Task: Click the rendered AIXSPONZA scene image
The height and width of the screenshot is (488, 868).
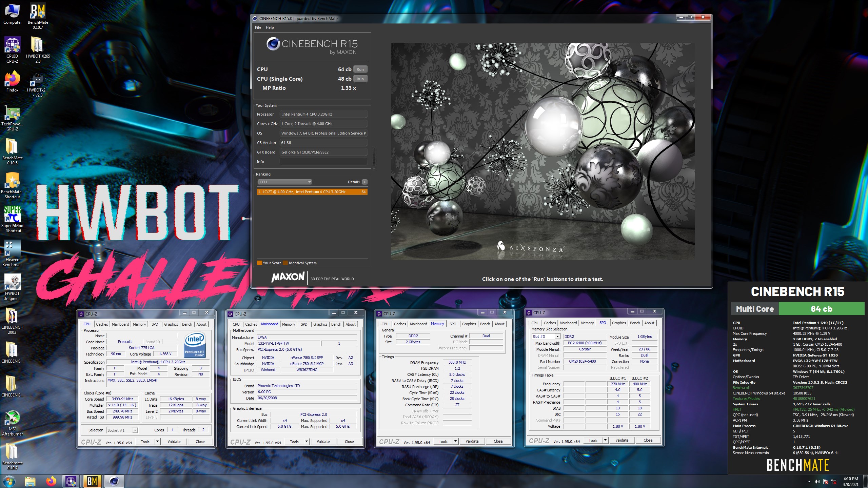Action: (x=542, y=151)
